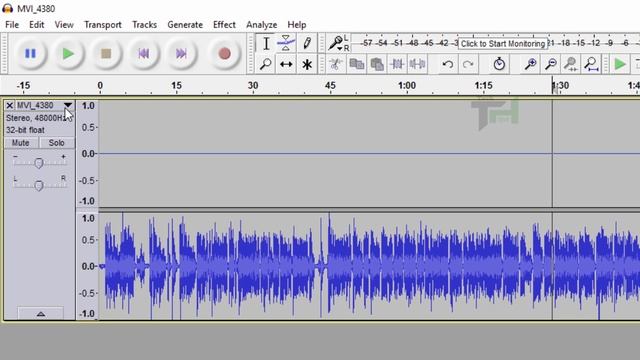Click the 1:00 mark on the timeline ruler

(x=407, y=86)
